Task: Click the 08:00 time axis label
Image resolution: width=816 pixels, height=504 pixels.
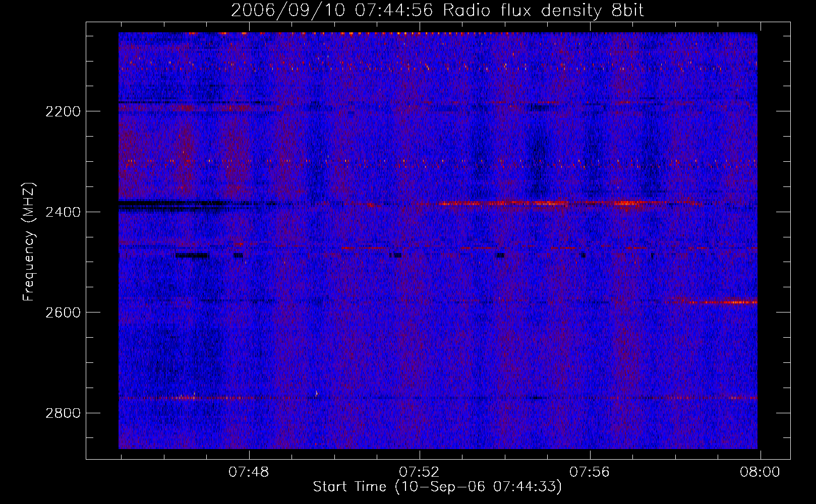Action: pos(760,472)
